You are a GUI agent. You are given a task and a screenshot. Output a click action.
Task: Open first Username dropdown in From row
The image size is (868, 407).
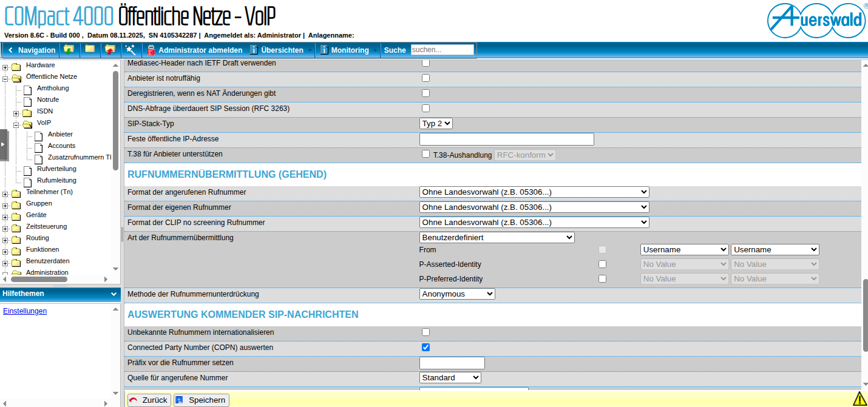684,249
